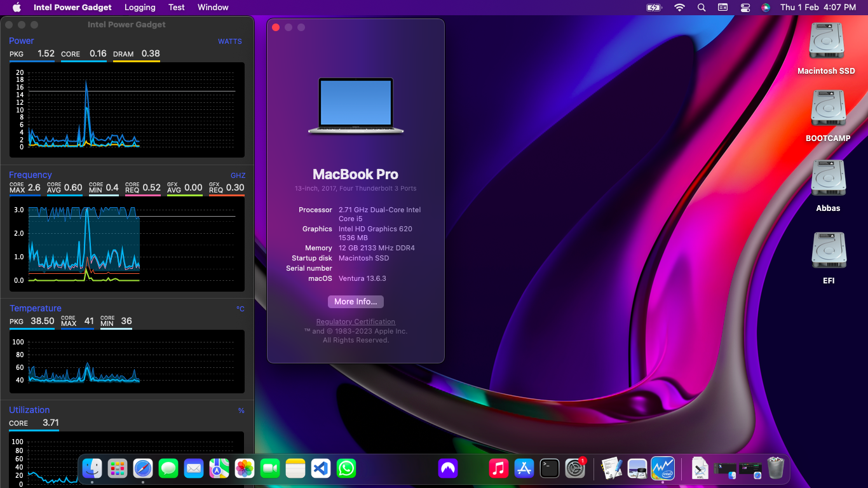Open the Preview app in Dock

637,469
